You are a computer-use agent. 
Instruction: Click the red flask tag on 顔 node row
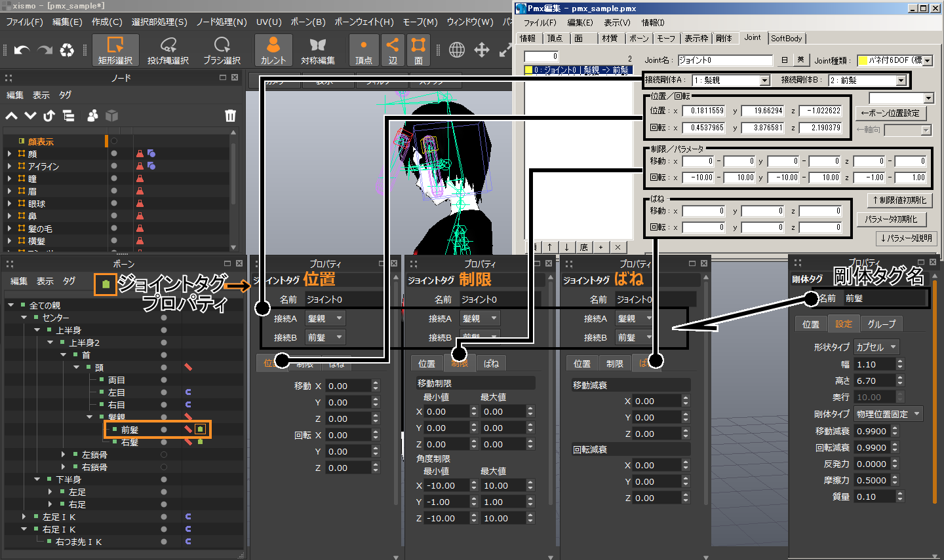(140, 154)
